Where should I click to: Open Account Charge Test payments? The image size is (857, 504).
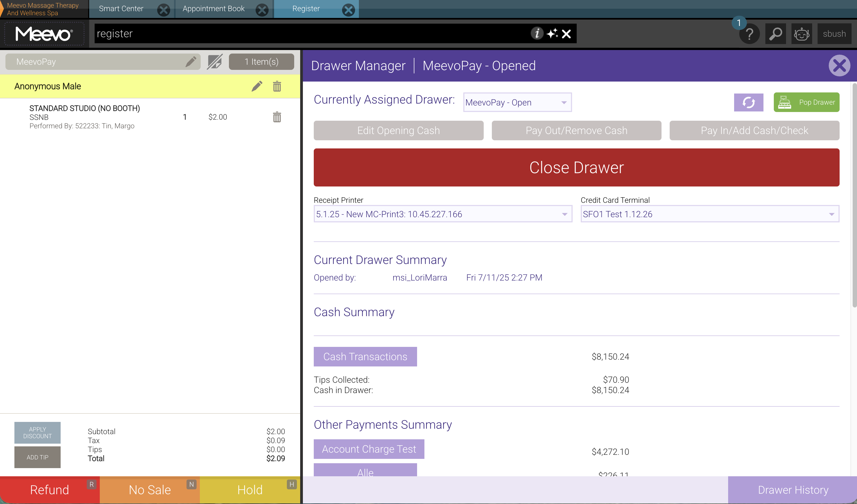(369, 449)
